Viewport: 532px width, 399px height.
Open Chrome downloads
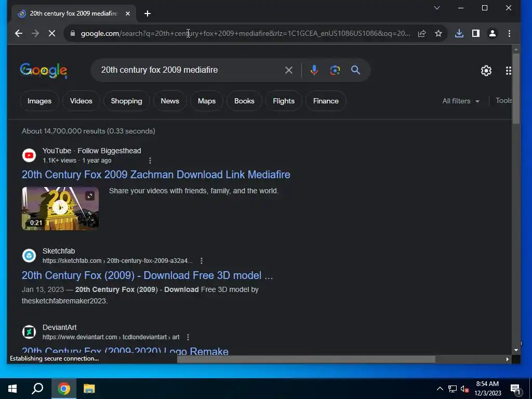tap(459, 33)
